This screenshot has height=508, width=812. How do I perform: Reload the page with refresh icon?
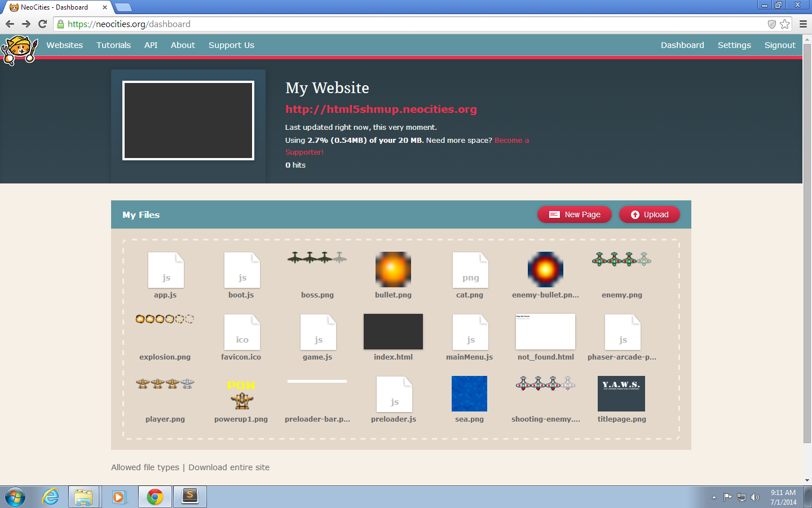click(42, 24)
